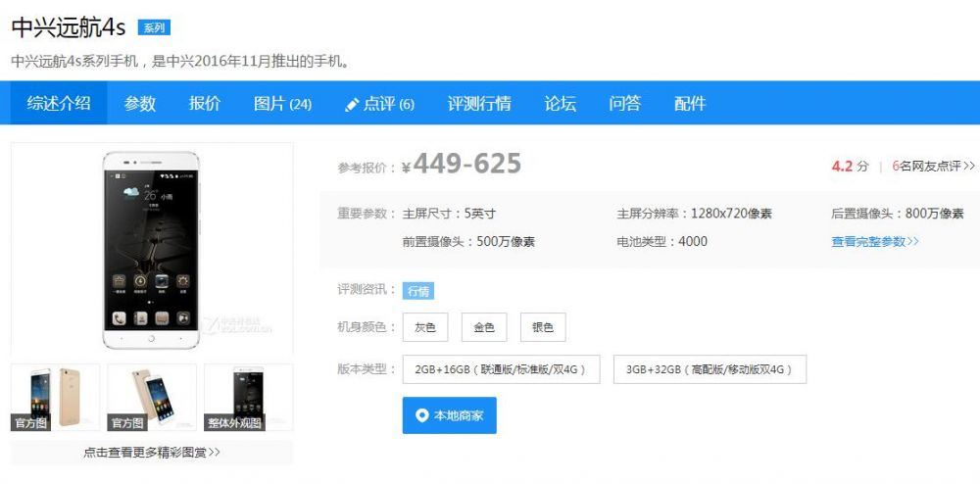Expand 点击查看更多精彩图赏 gallery link
The image size is (980, 484).
click(x=152, y=453)
